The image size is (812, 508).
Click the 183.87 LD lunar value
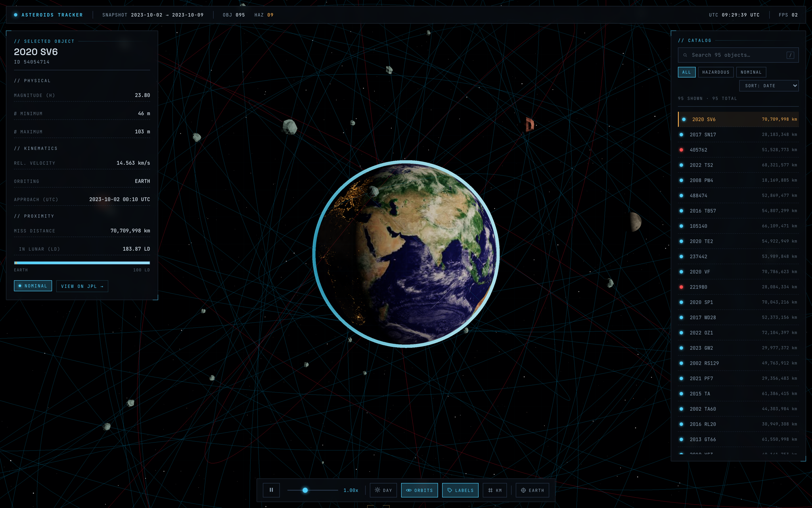pos(136,249)
